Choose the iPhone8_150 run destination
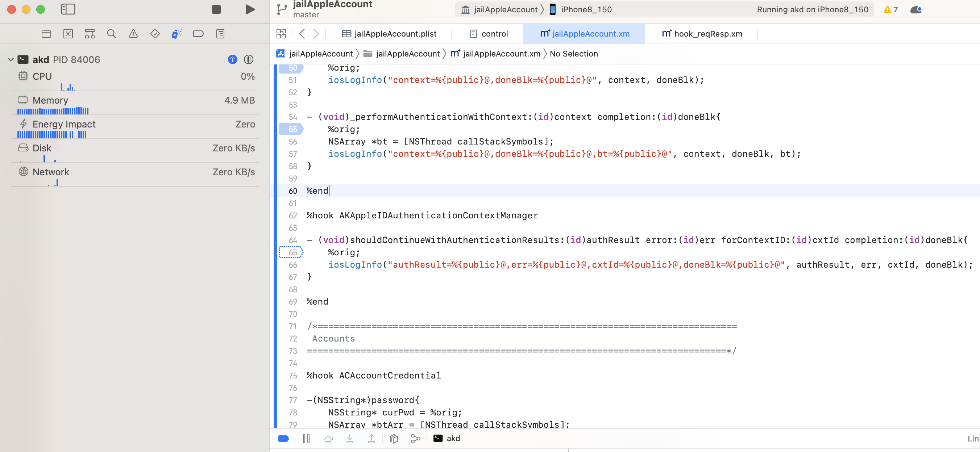Viewport: 980px width, 452px height. (581, 9)
